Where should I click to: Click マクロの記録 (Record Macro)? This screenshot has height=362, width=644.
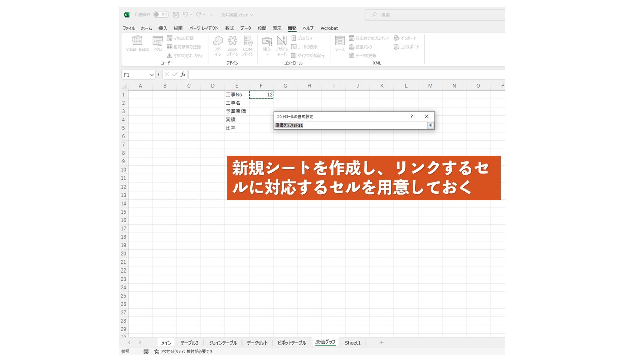(180, 38)
